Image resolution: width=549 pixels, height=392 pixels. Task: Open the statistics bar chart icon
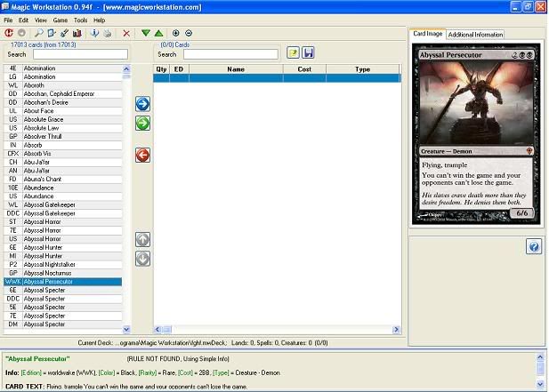pos(77,33)
